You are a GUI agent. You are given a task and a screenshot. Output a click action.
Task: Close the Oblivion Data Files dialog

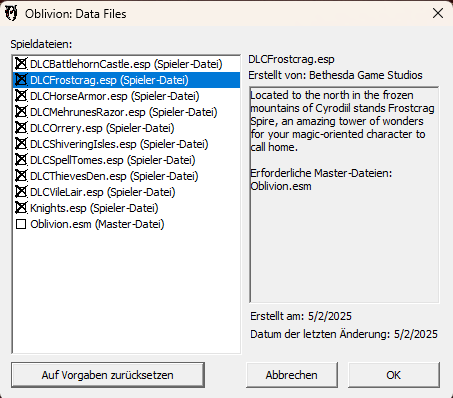pos(438,13)
